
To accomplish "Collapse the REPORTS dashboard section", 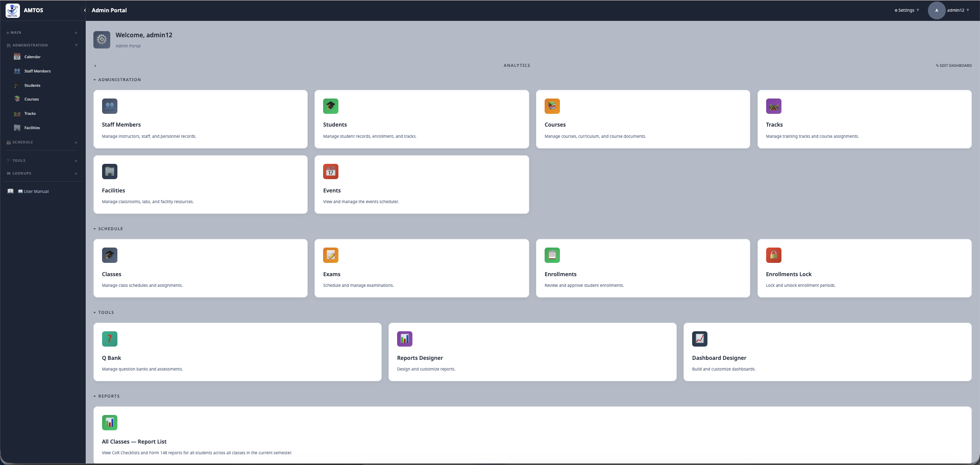I will click(95, 396).
